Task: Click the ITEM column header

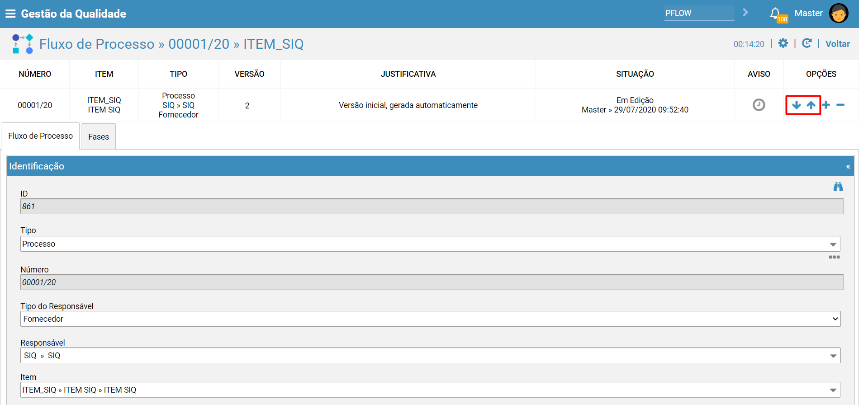Action: [104, 74]
